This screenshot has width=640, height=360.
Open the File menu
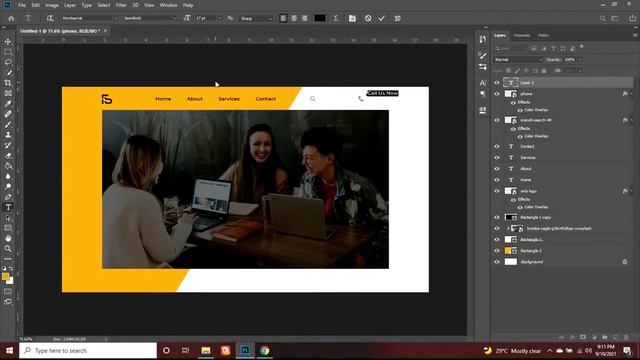point(22,5)
